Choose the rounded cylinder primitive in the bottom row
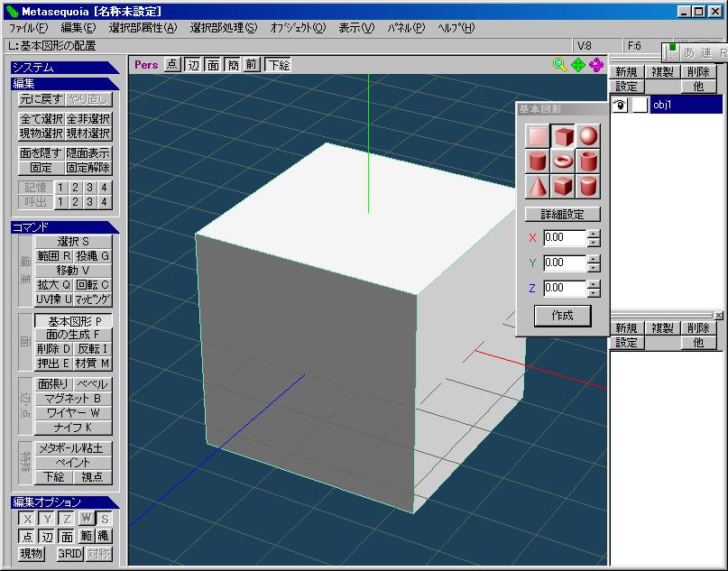This screenshot has width=728, height=571. coord(588,186)
